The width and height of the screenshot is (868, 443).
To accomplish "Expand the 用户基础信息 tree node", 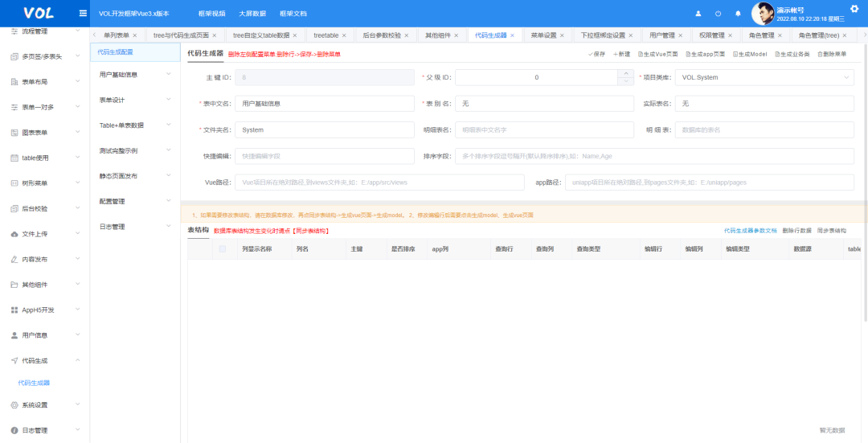I will pos(169,74).
